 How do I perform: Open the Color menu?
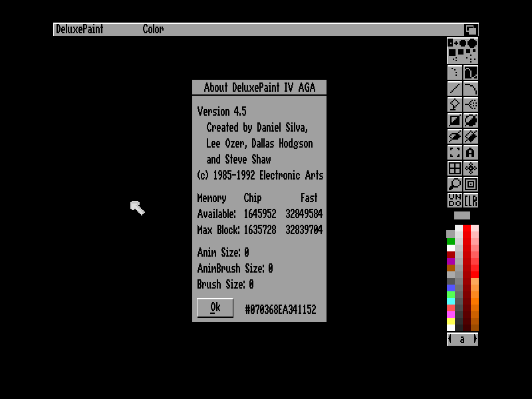[153, 29]
